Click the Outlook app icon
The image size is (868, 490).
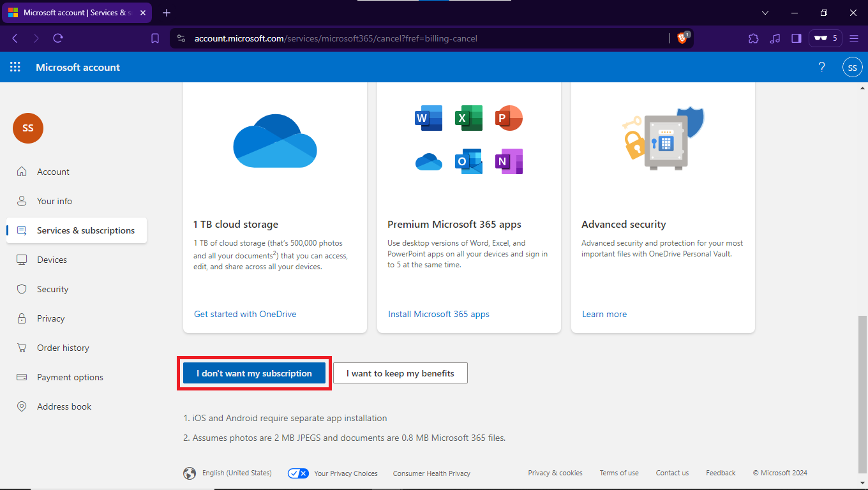tap(468, 161)
